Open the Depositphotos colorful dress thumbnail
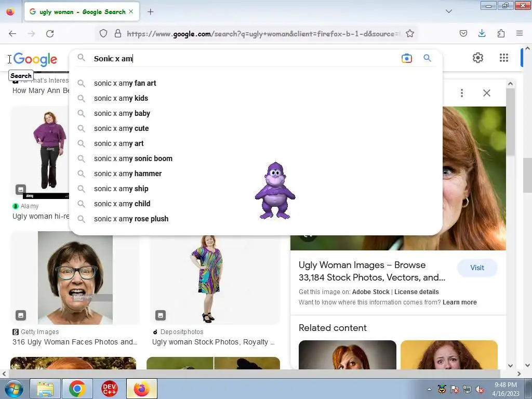 click(215, 280)
